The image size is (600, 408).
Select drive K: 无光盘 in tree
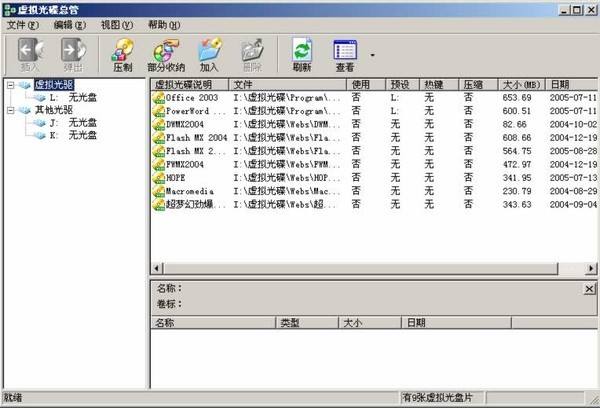point(73,135)
